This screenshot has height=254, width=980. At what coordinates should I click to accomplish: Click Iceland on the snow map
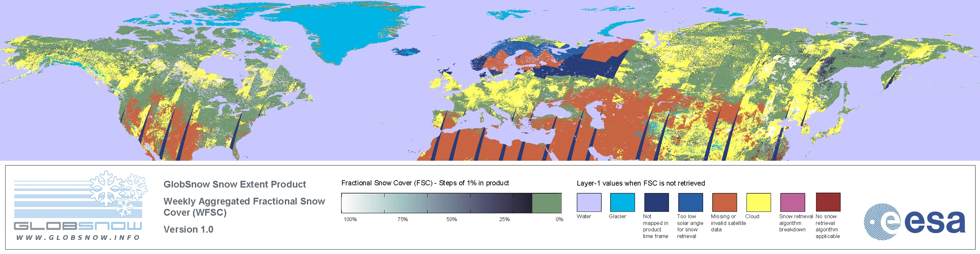tap(406, 51)
